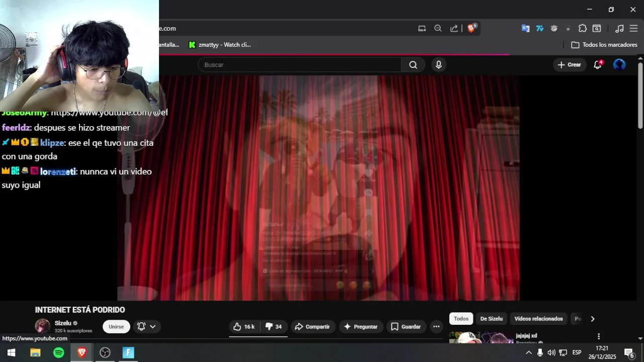Select the Todos filter chip
Screen dimensions: 644x362
tap(461, 319)
